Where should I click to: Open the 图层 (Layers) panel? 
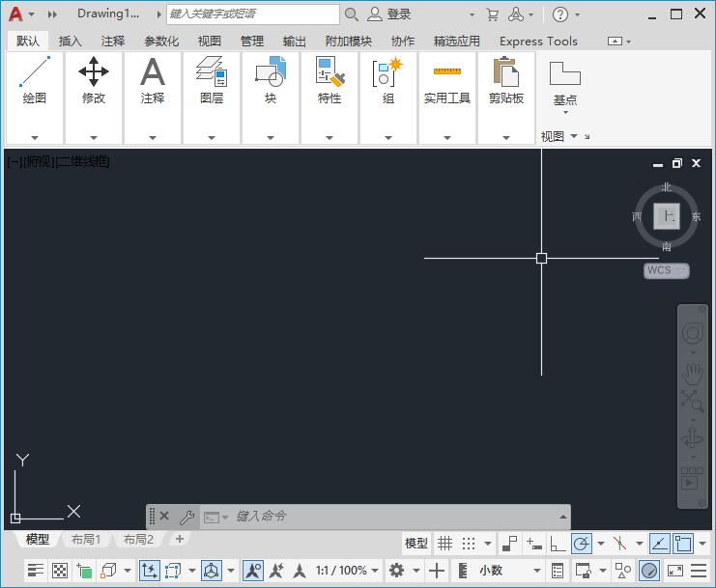(x=212, y=98)
